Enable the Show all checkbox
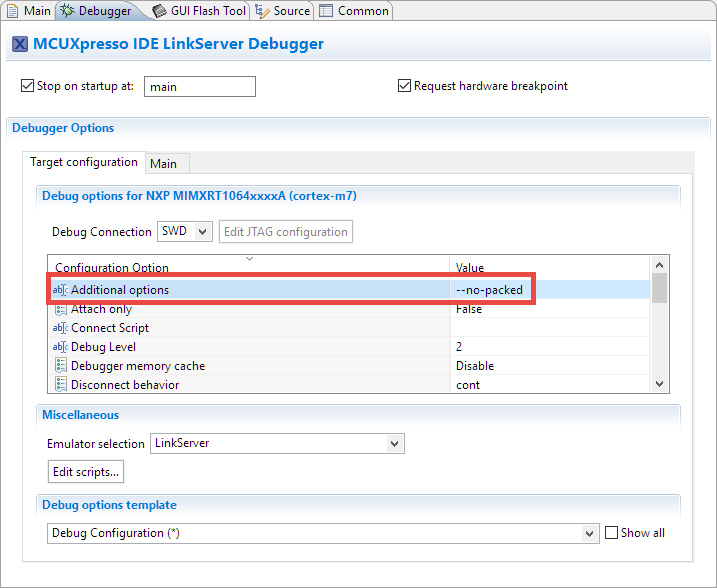The image size is (717, 588). [611, 533]
